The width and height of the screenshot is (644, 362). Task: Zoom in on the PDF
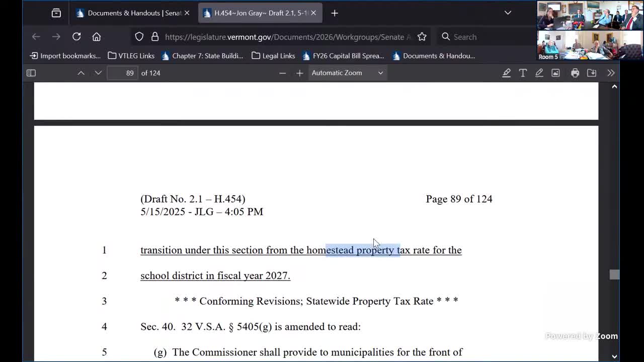click(x=300, y=73)
